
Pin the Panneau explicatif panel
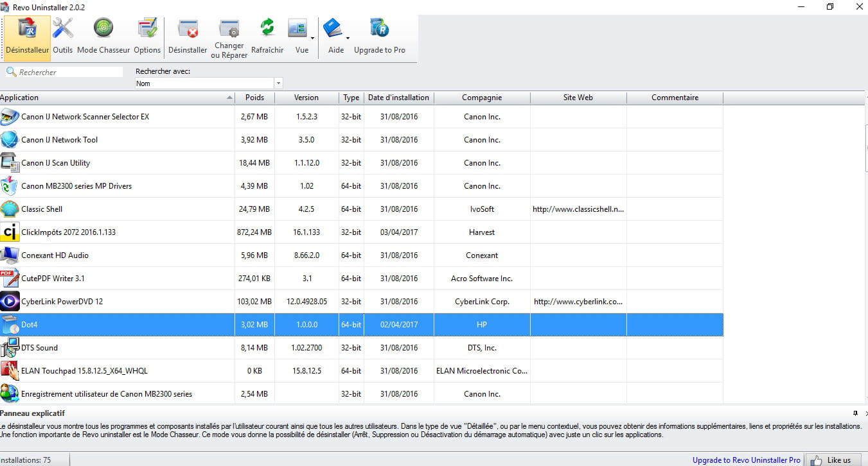pyautogui.click(x=855, y=413)
